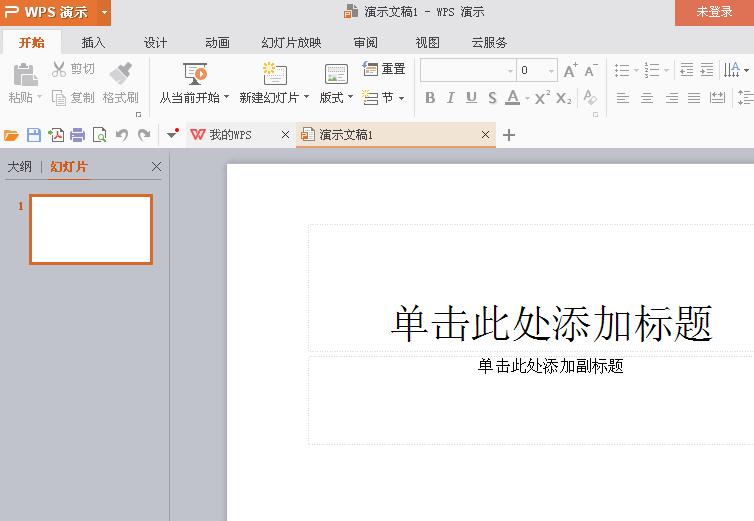Open the Section (节) dropdown
The width and height of the screenshot is (754, 521).
coord(401,98)
